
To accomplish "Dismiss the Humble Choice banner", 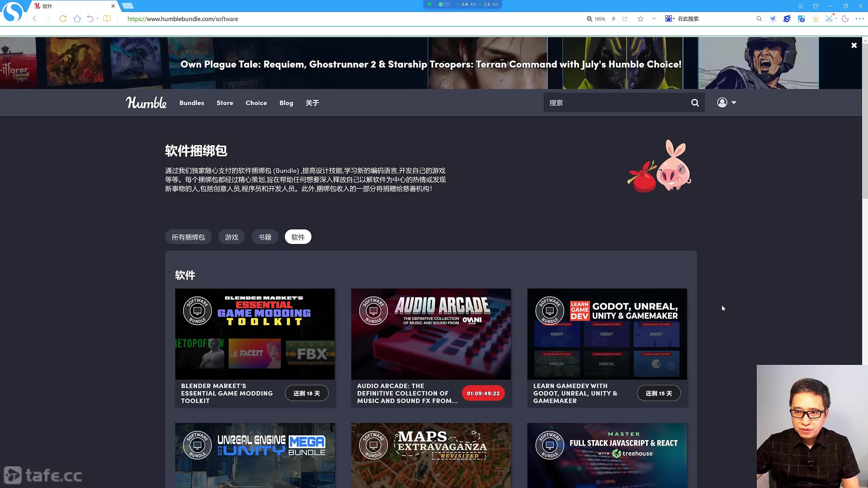I will click(x=853, y=45).
